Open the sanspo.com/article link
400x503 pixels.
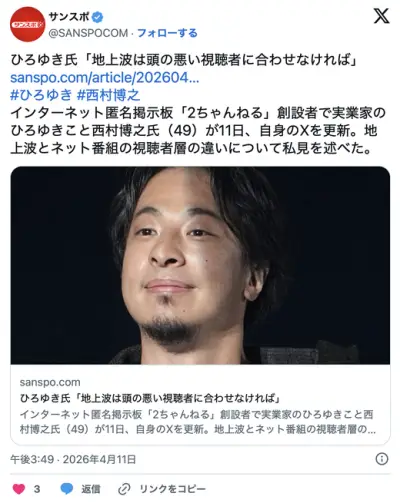(105, 78)
